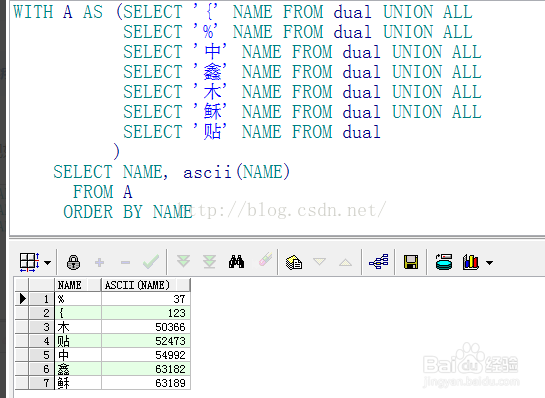Viewport: 545px width, 398px height.
Task: Click the query by example icon
Action: point(294,262)
